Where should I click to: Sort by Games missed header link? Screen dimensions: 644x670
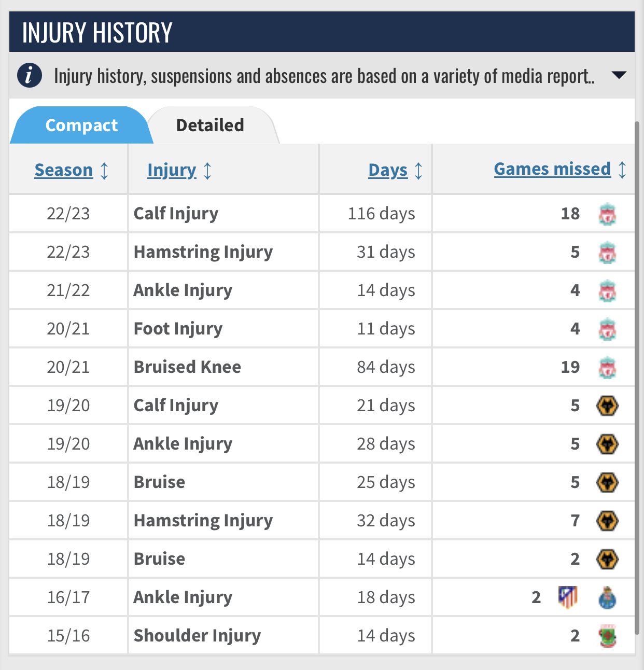552,169
